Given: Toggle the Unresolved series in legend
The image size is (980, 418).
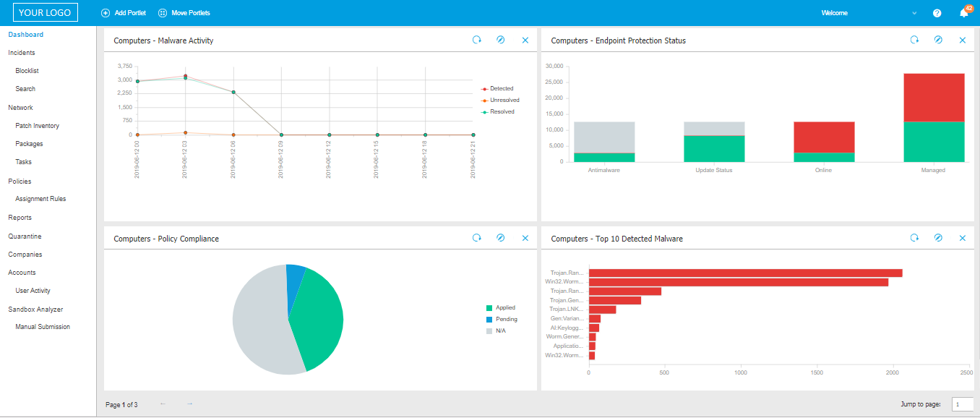Looking at the screenshot, I should [503, 100].
